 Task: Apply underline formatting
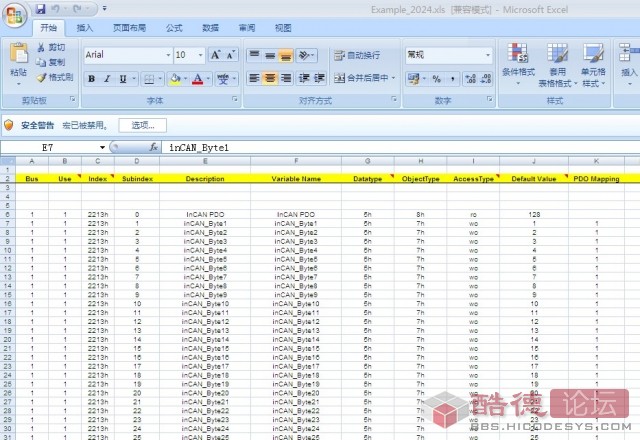coord(122,78)
